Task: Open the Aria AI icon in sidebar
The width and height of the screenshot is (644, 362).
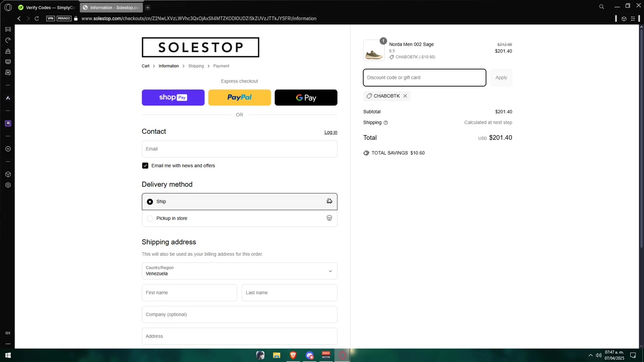Action: point(8,98)
